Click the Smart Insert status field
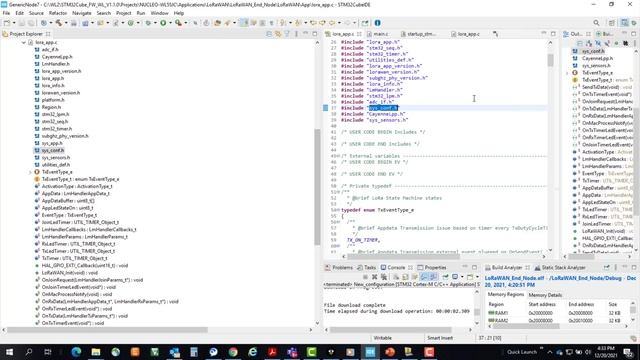 440,338
